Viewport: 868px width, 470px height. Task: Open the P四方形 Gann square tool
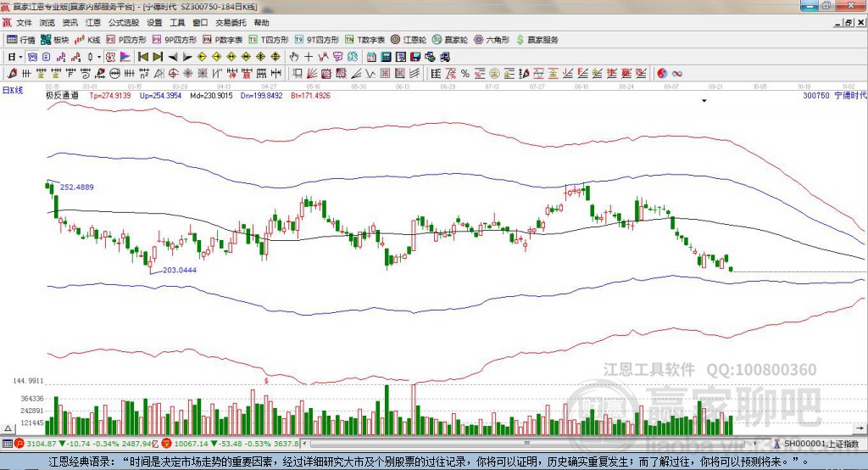coord(126,40)
